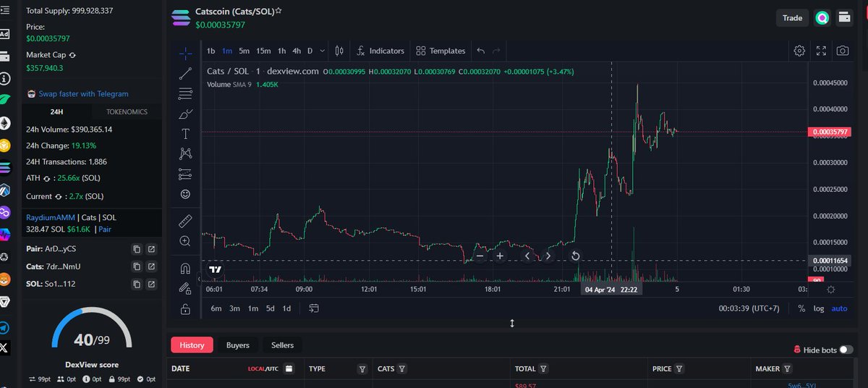Select the Ethereum chain sidebar icon
The width and height of the screenshot is (868, 388).
5,123
